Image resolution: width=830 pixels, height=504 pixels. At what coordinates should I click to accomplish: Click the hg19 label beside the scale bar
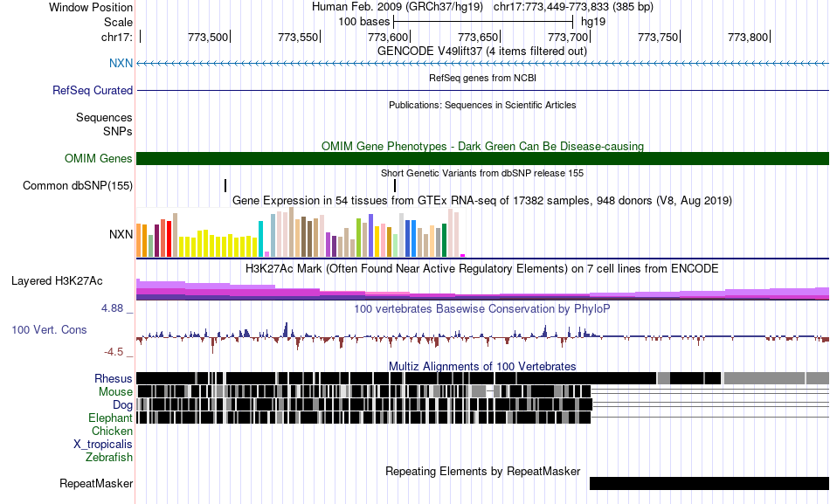pyautogui.click(x=593, y=22)
